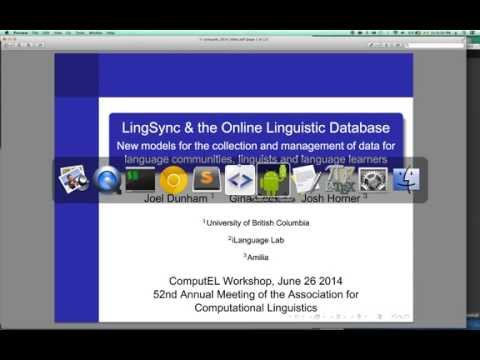Viewport: 480px width, 360px height.
Task: Click the affiliation 'Amilia'
Action: 258,257
